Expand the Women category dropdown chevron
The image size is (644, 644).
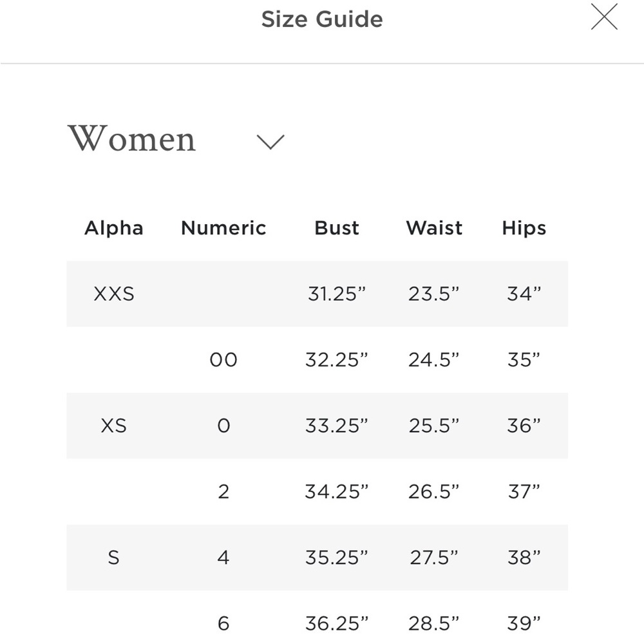coord(270,142)
